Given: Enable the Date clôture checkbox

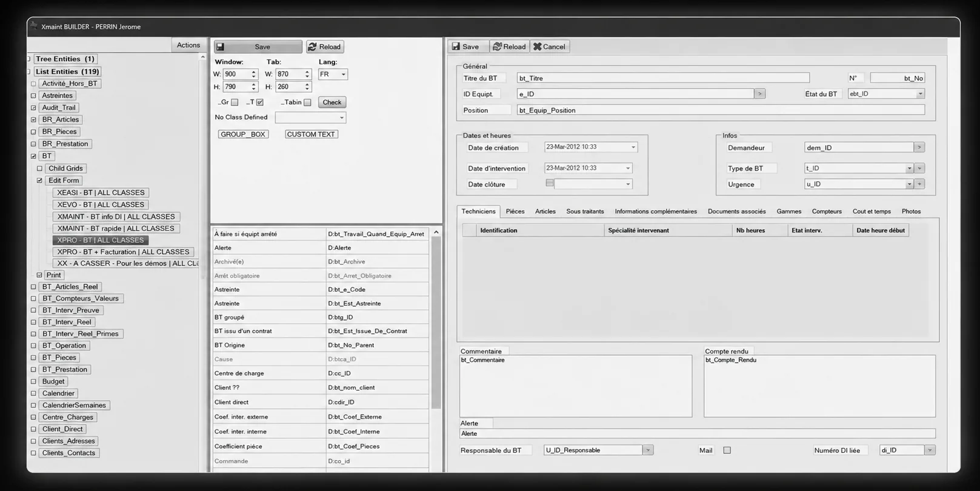Looking at the screenshot, I should click(550, 183).
